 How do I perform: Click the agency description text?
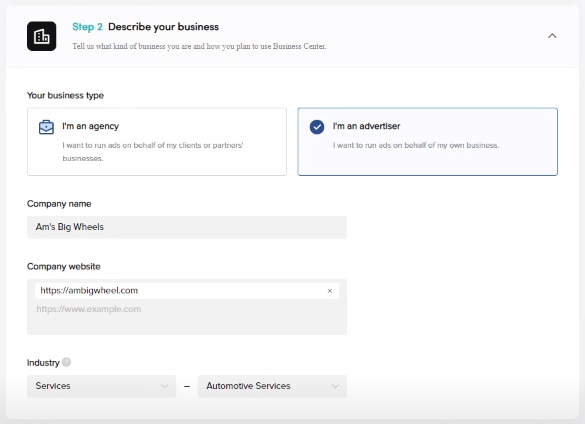coord(153,152)
